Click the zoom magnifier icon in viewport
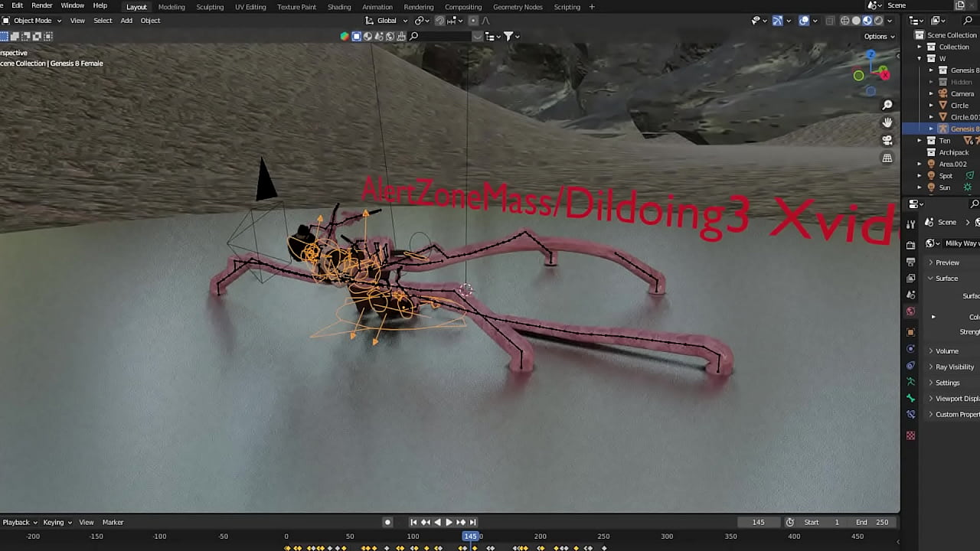Screen dimensions: 980x551 [887, 105]
